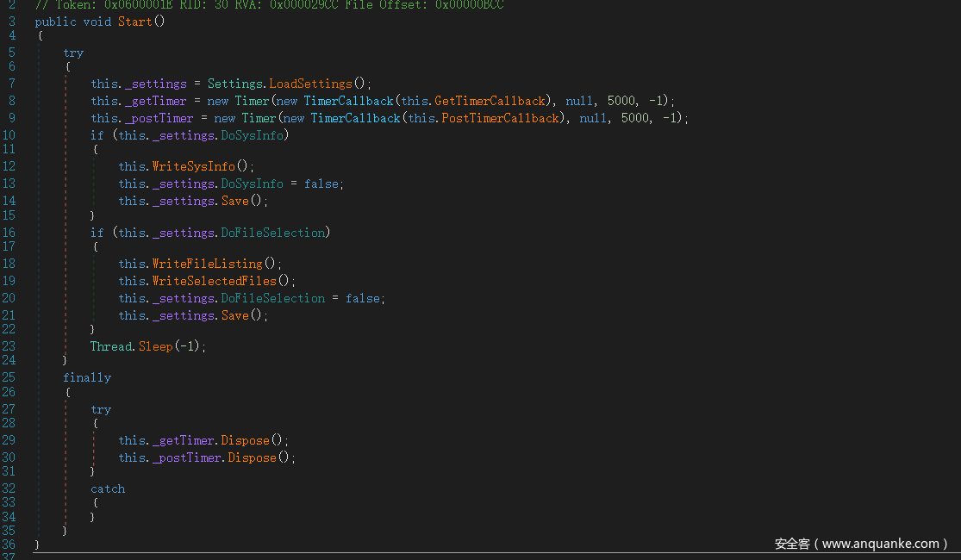The width and height of the screenshot is (961, 560).
Task: Click the Settings class name before LoadSettings
Action: point(235,84)
